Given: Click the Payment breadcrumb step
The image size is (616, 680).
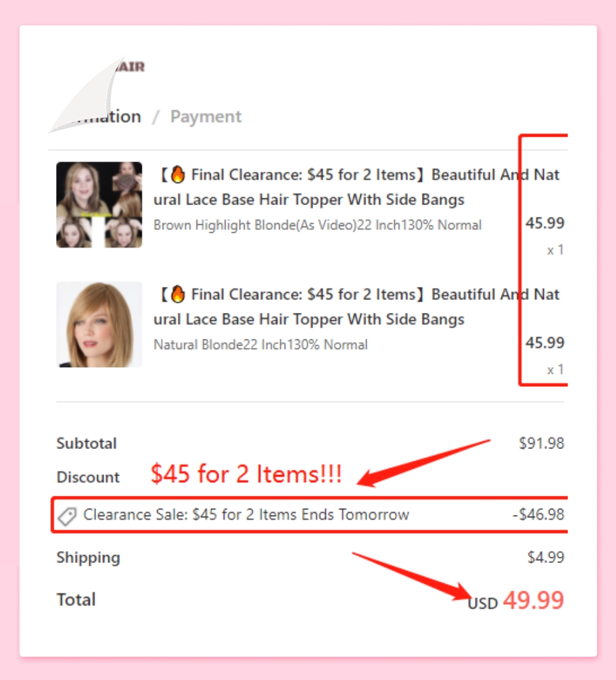Looking at the screenshot, I should pyautogui.click(x=206, y=116).
